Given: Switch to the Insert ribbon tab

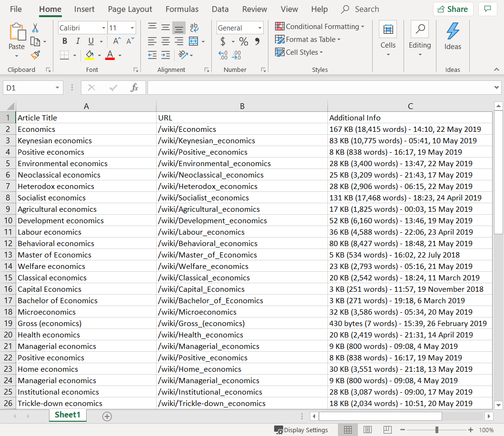Looking at the screenshot, I should (x=84, y=9).
